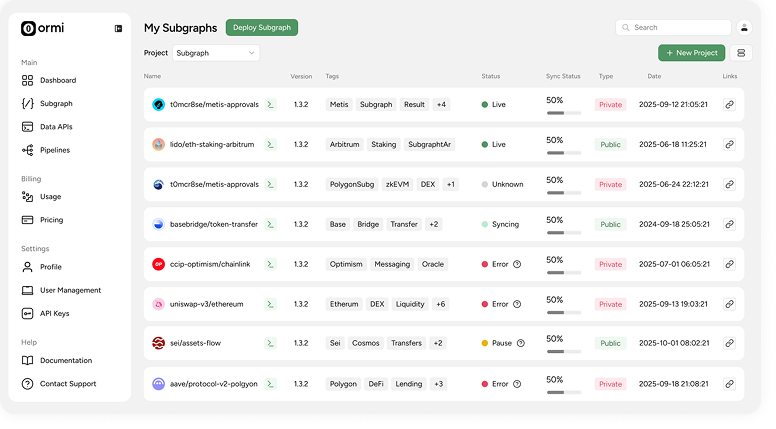Switch layout with the list view icon
Screen dimensions: 776x429
coord(741,53)
